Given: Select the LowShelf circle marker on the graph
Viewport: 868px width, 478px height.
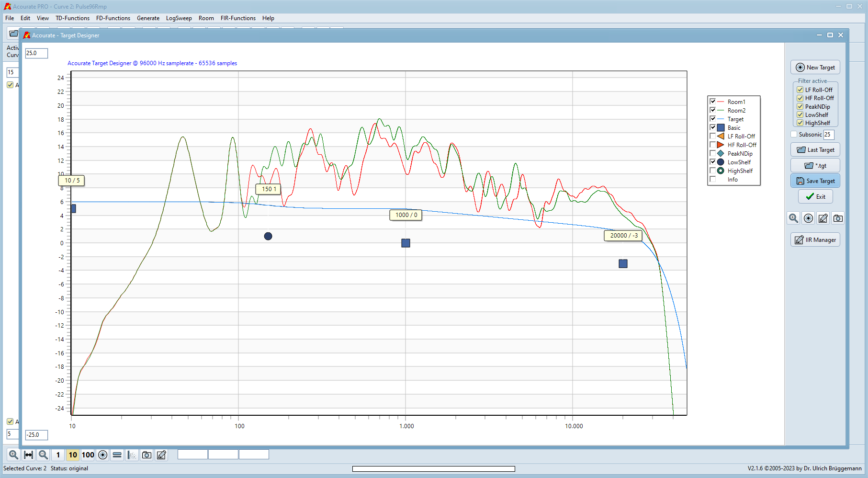Looking at the screenshot, I should coord(268,236).
